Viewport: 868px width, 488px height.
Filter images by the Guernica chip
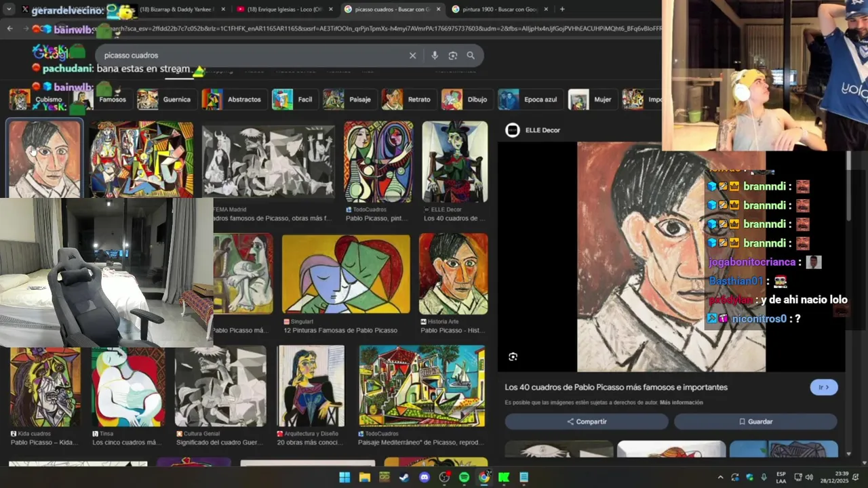(x=166, y=100)
